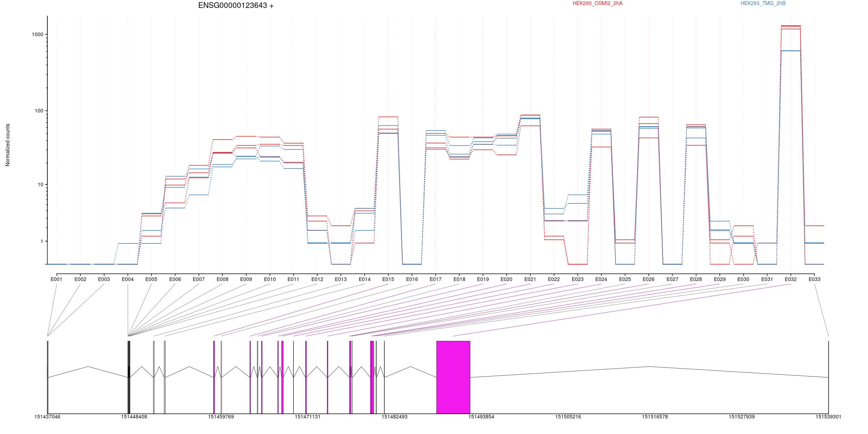Click exon bin label E033
The height and width of the screenshot is (434, 868).
pos(814,279)
